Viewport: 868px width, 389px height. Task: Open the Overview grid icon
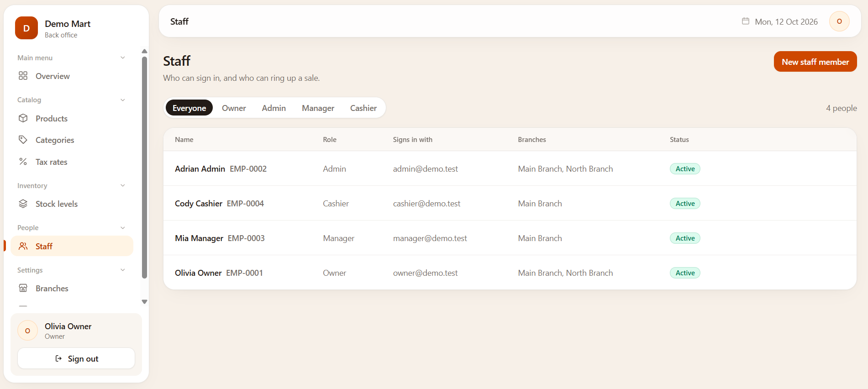click(x=23, y=76)
